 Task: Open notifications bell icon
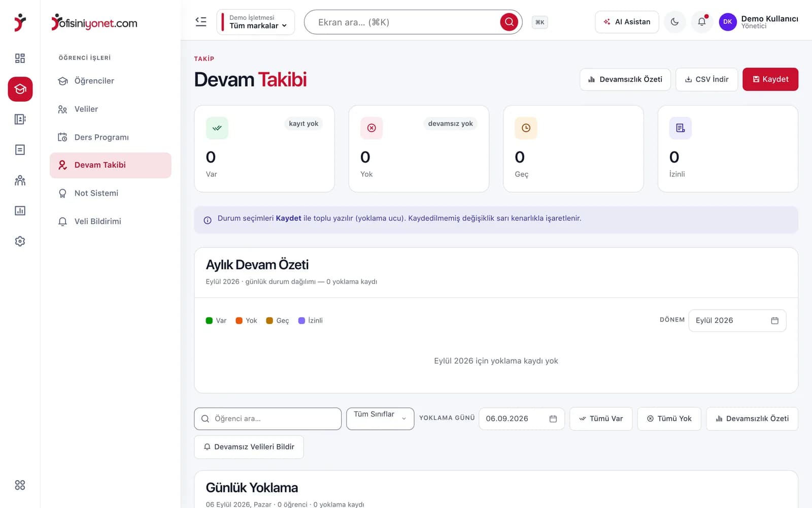click(702, 22)
